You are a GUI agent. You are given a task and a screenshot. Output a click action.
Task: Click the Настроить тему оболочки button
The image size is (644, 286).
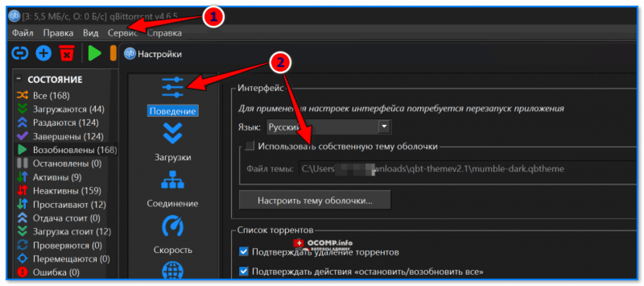(314, 199)
